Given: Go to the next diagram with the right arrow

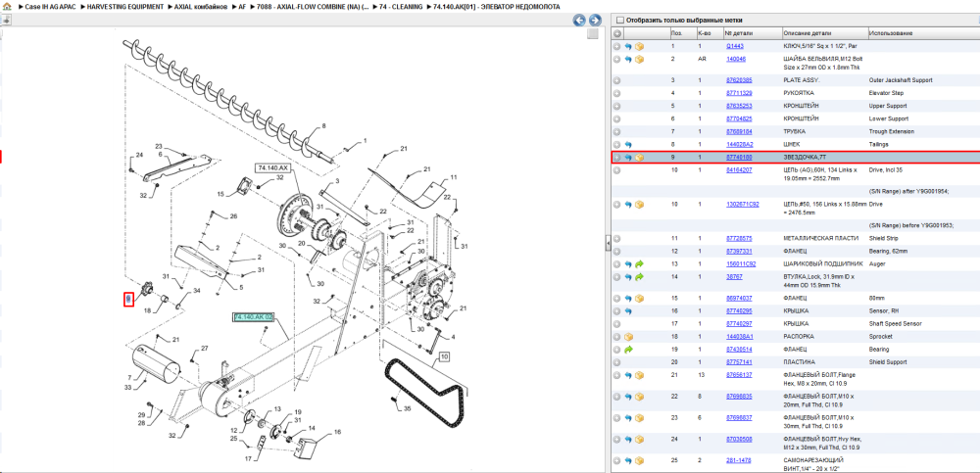Looking at the screenshot, I should (x=595, y=20).
